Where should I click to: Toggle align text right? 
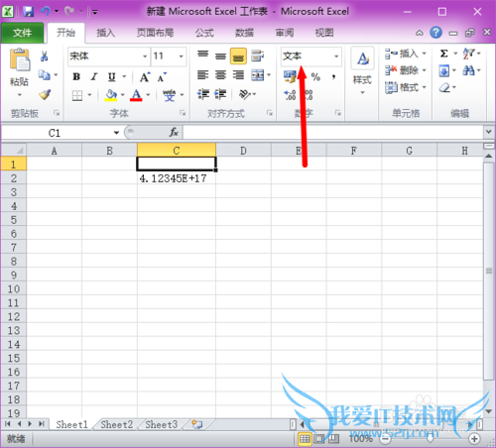pyautogui.click(x=238, y=75)
